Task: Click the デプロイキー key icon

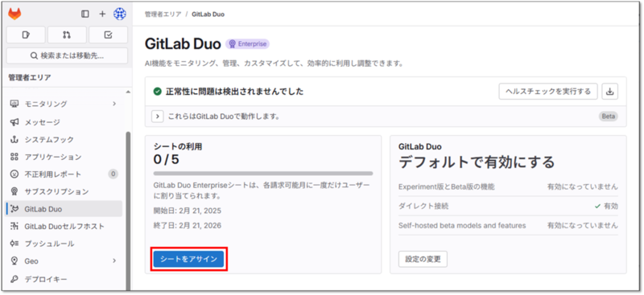Action: click(x=14, y=280)
